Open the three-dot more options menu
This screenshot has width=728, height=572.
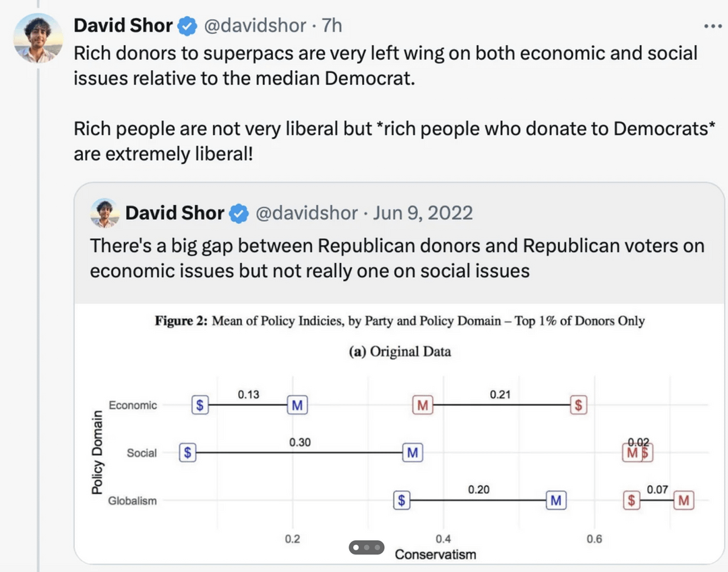tap(712, 26)
